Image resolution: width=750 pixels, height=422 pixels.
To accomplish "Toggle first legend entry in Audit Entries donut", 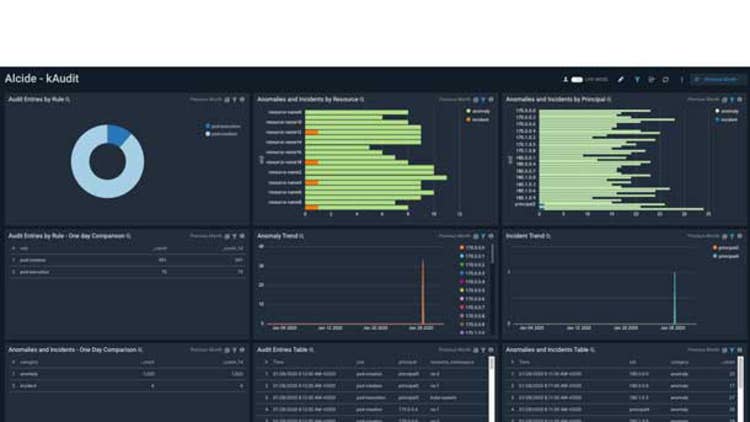I will (216, 126).
